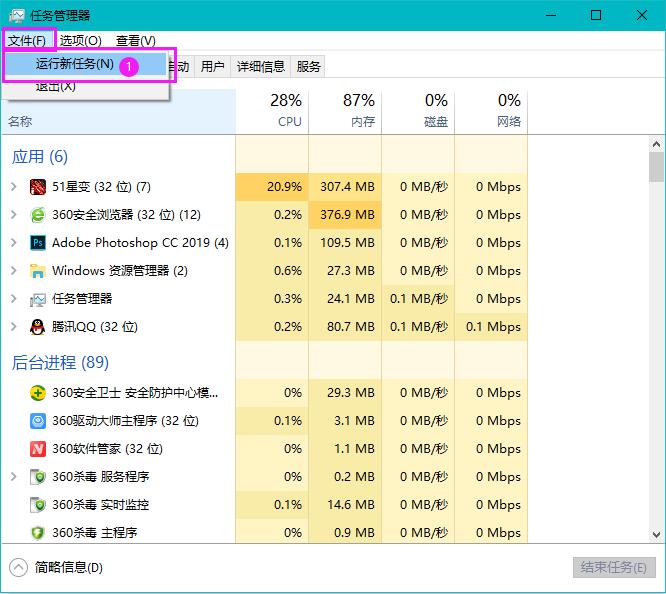666x594 pixels.
Task: Expand the Adobe Photoshop CC 2019 group
Action: coord(14,243)
